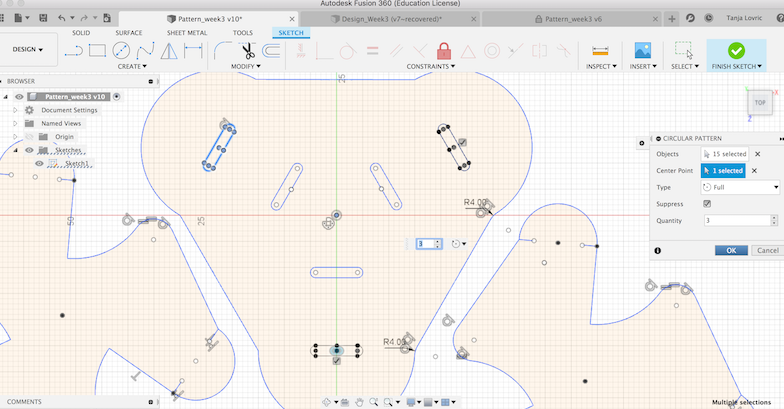Viewport: 784px width, 409px height.
Task: Click the Quantity input field in dialog
Action: coord(738,220)
